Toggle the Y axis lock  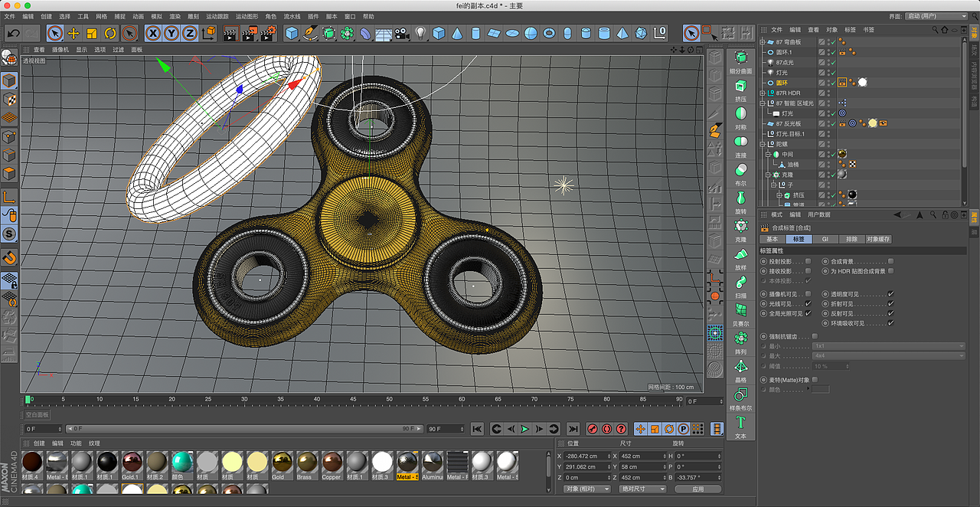[171, 33]
